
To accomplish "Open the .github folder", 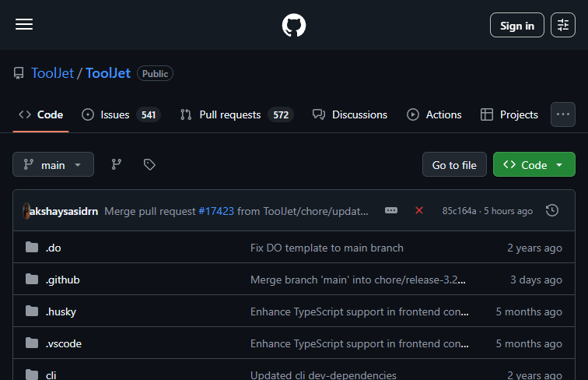I will click(63, 280).
